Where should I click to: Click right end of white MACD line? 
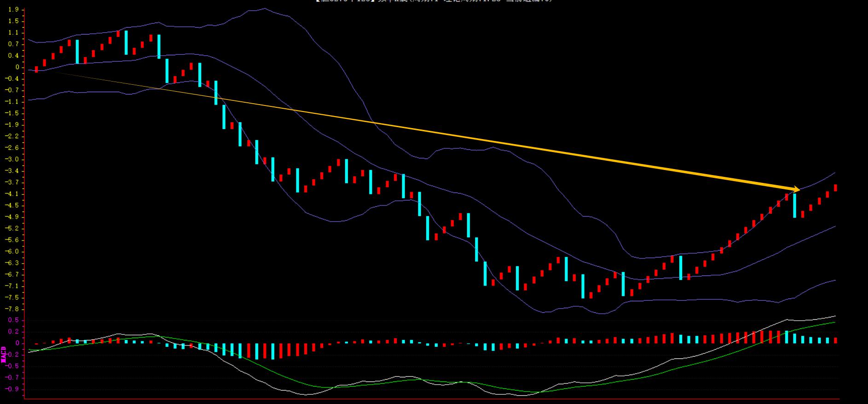tap(835, 316)
